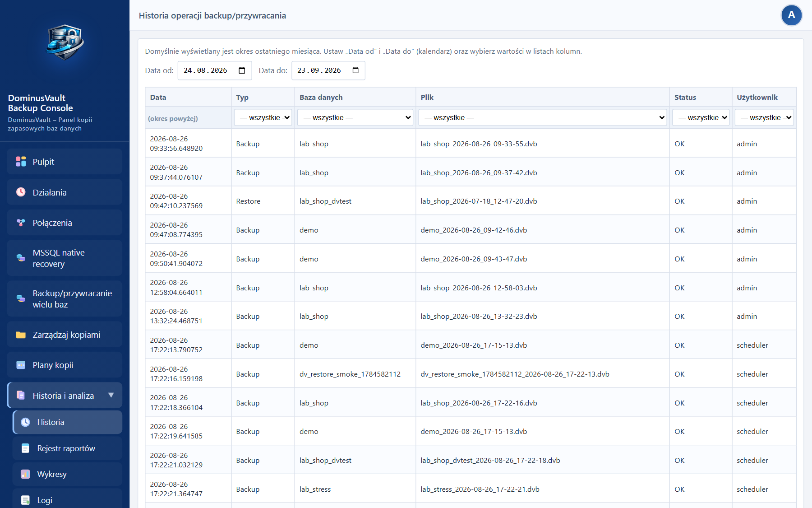The width and height of the screenshot is (812, 508).
Task: Click the Działania clock icon
Action: pyautogui.click(x=21, y=192)
